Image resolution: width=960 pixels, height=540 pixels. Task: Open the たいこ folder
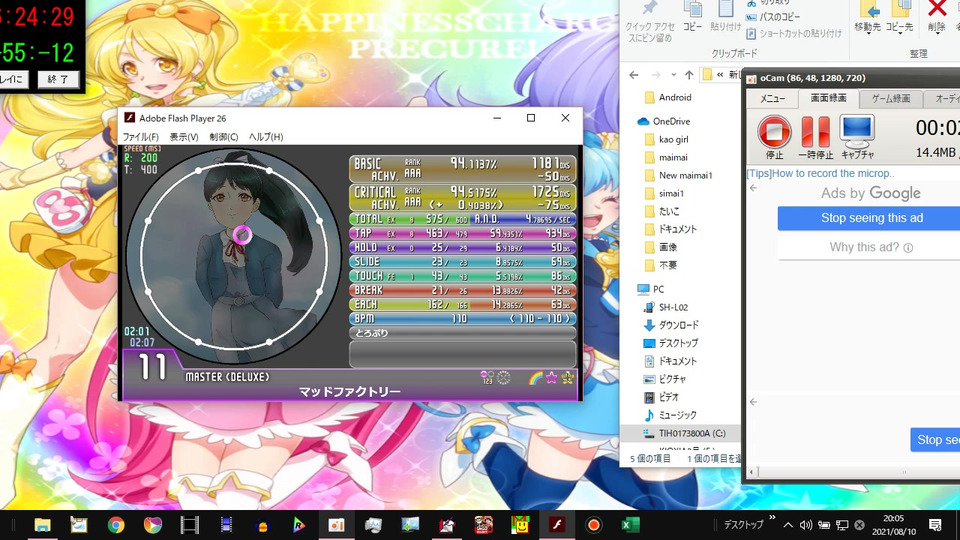tap(669, 211)
